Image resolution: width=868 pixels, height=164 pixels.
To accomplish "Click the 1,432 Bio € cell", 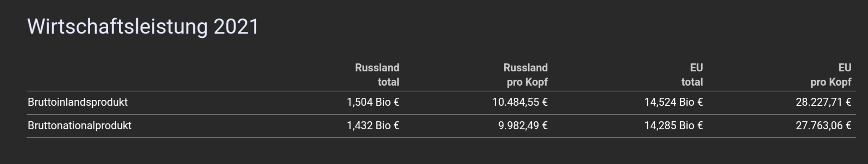I will 373,126.
